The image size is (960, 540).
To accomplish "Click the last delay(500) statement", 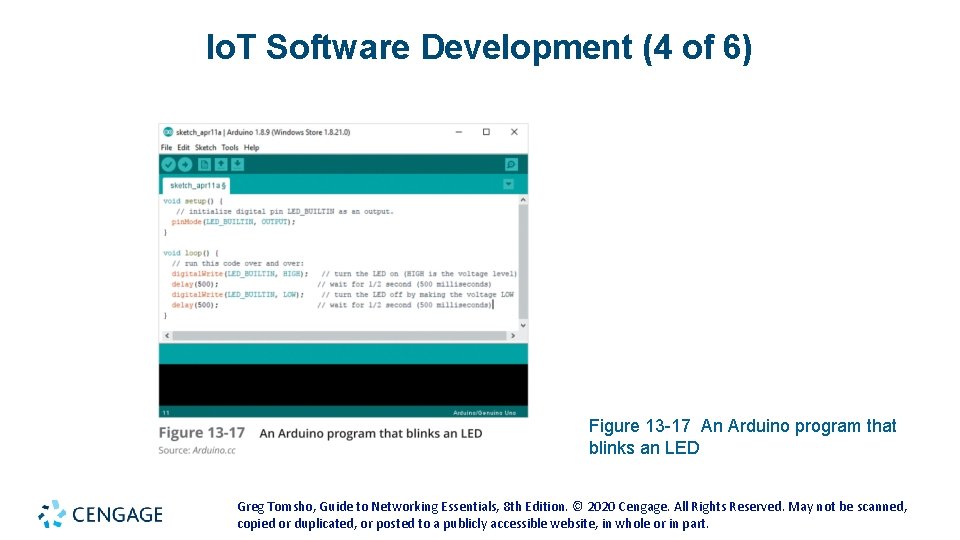I will pyautogui.click(x=195, y=305).
